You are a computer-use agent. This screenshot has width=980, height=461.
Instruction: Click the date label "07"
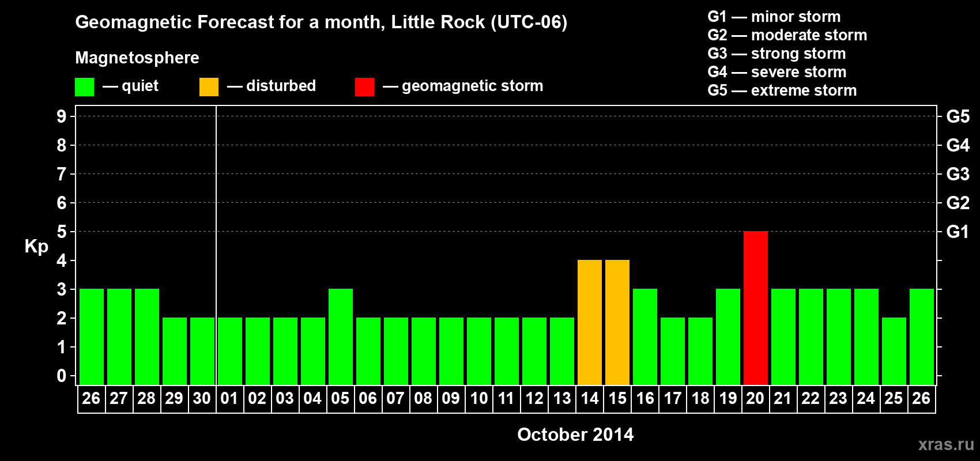(x=395, y=399)
